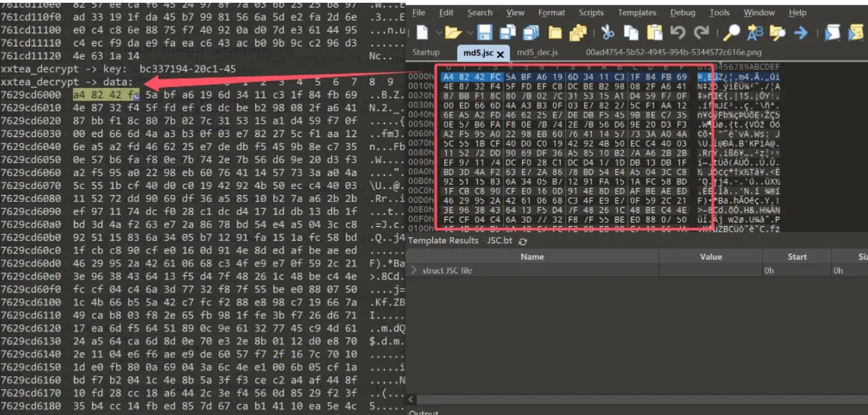Screen dimensions: 868x415
Task: Click the Start column header
Action: (x=797, y=257)
